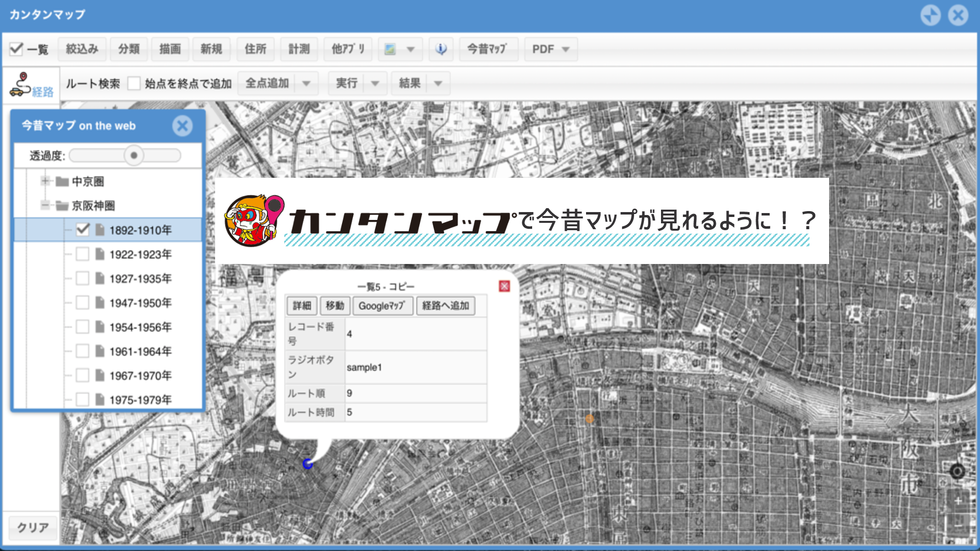The height and width of the screenshot is (551, 980).
Task: Enable 始点を終点で追加 checkbox
Action: click(x=134, y=83)
